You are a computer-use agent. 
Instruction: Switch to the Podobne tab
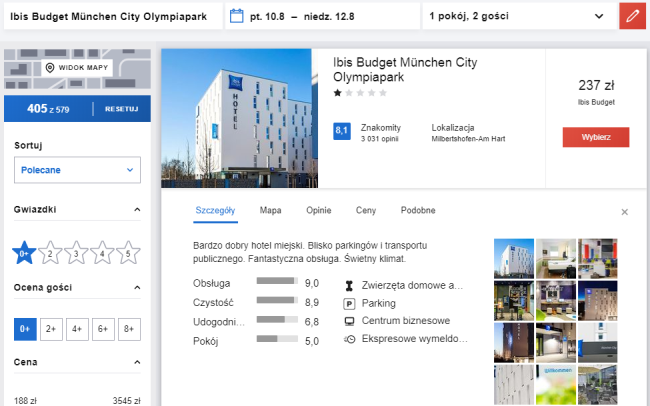[418, 211]
